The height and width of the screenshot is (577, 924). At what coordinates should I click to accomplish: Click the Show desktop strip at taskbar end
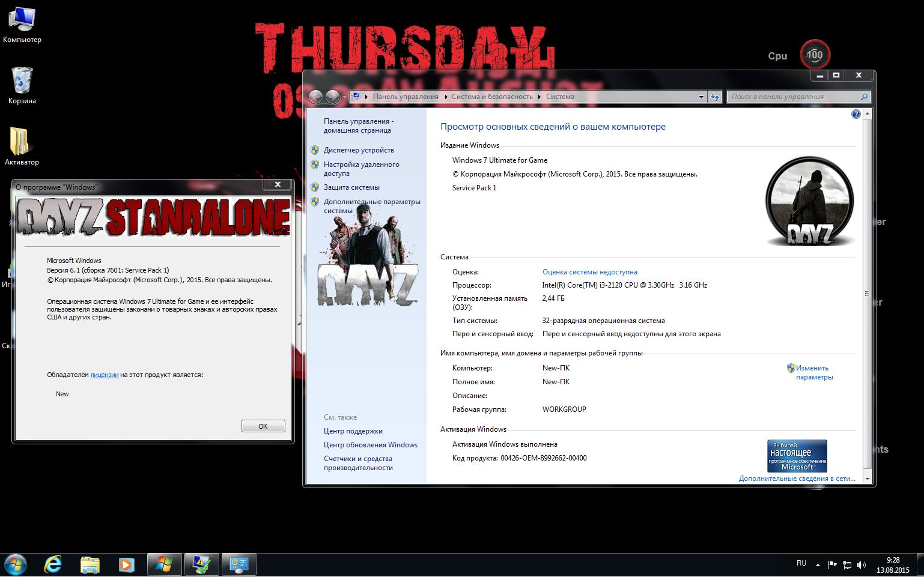(920, 565)
